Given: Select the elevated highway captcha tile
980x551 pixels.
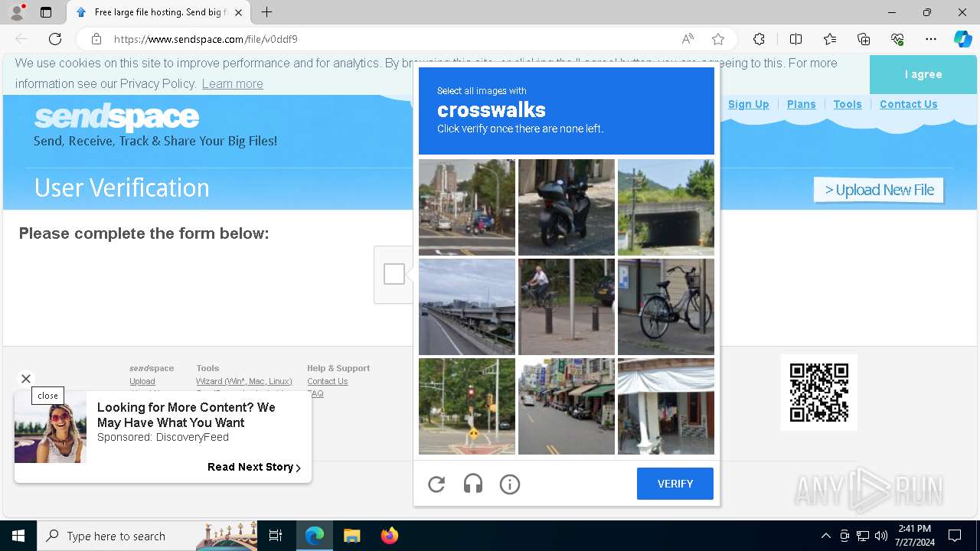Looking at the screenshot, I should coord(467,307).
